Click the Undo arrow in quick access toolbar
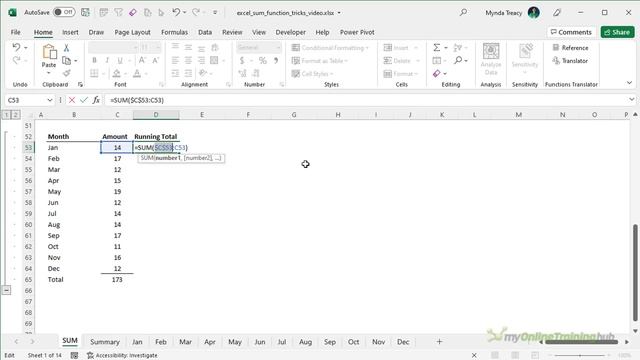Screen dimensions: 640x360 click(176, 12)
